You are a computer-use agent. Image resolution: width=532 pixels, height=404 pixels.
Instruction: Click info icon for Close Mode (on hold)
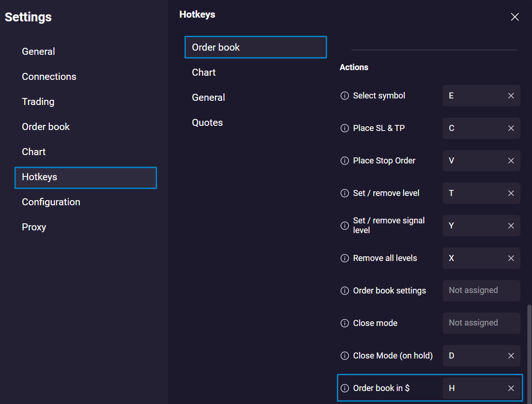pyautogui.click(x=344, y=356)
